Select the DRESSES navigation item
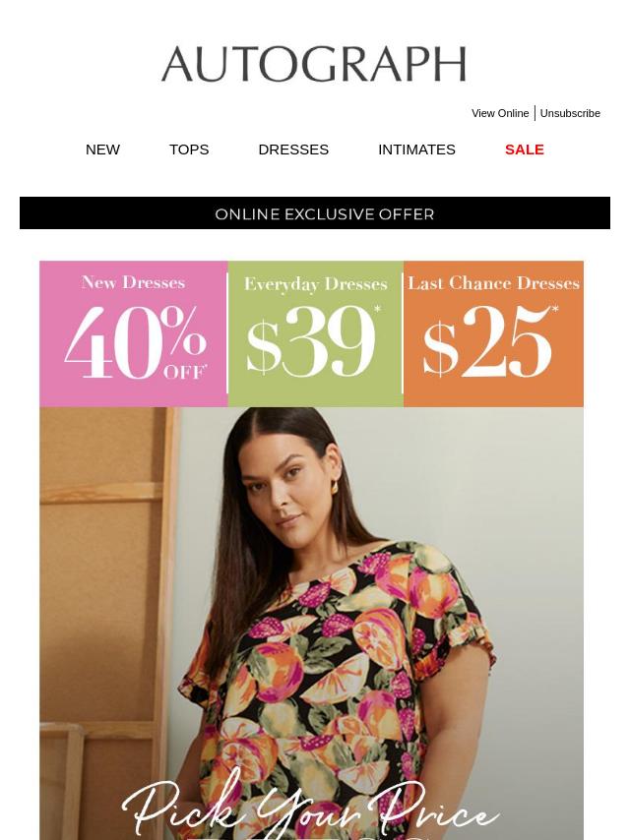 (293, 150)
